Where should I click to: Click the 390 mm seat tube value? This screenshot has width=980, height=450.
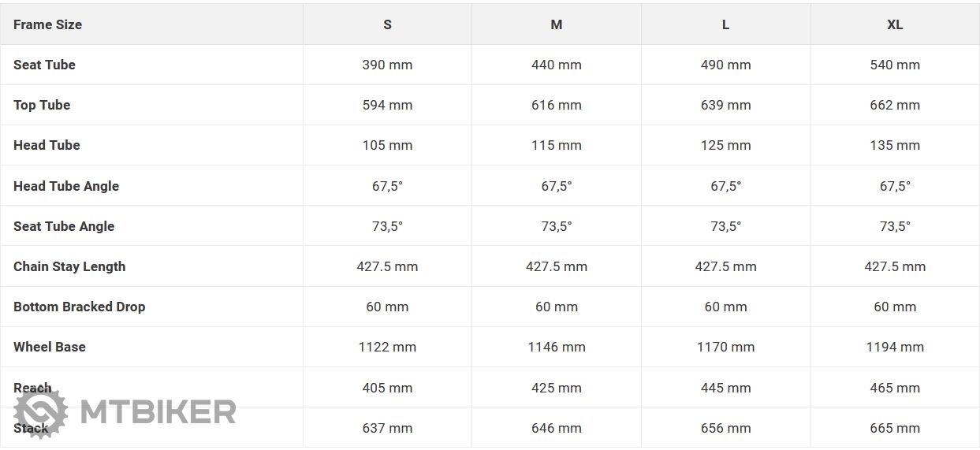tap(387, 65)
